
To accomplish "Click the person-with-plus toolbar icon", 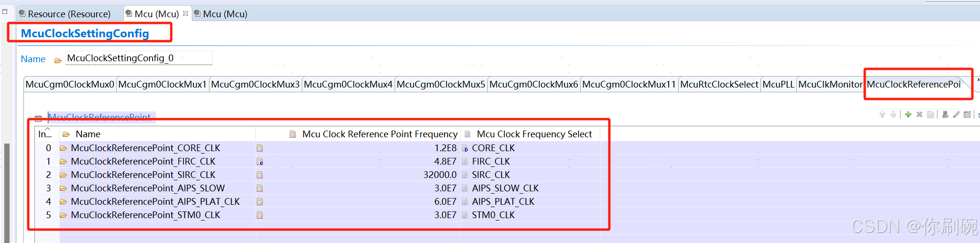I will click(x=945, y=115).
